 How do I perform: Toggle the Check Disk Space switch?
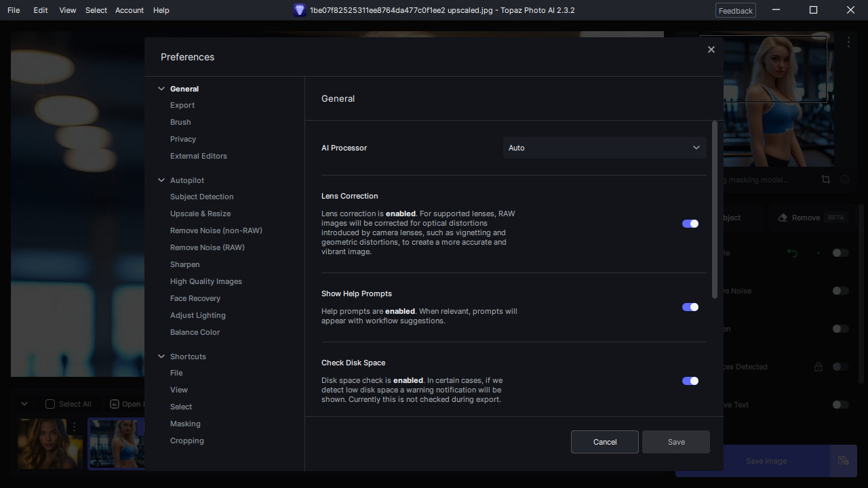(690, 381)
